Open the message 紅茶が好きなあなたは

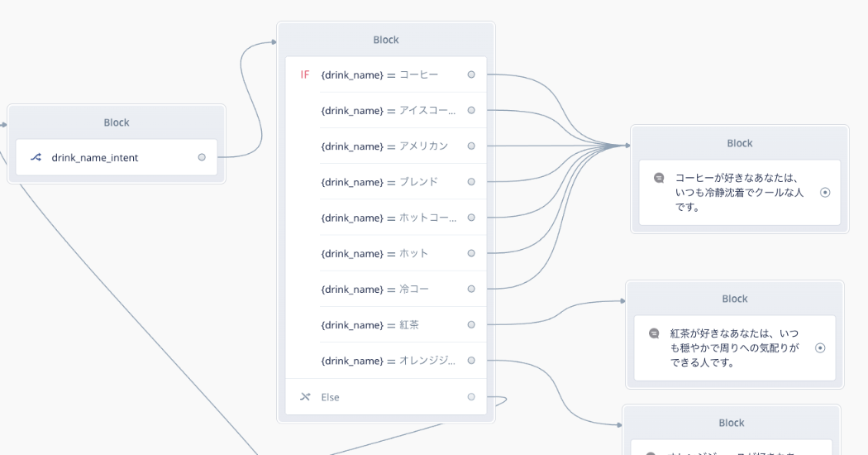[x=735, y=348]
